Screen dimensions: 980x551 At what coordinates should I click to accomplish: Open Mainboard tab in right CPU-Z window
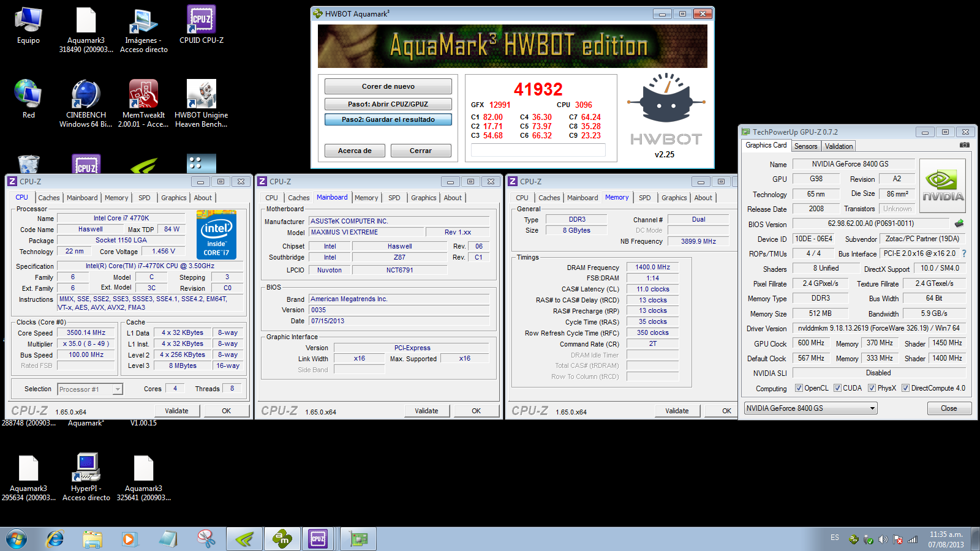[x=582, y=198]
